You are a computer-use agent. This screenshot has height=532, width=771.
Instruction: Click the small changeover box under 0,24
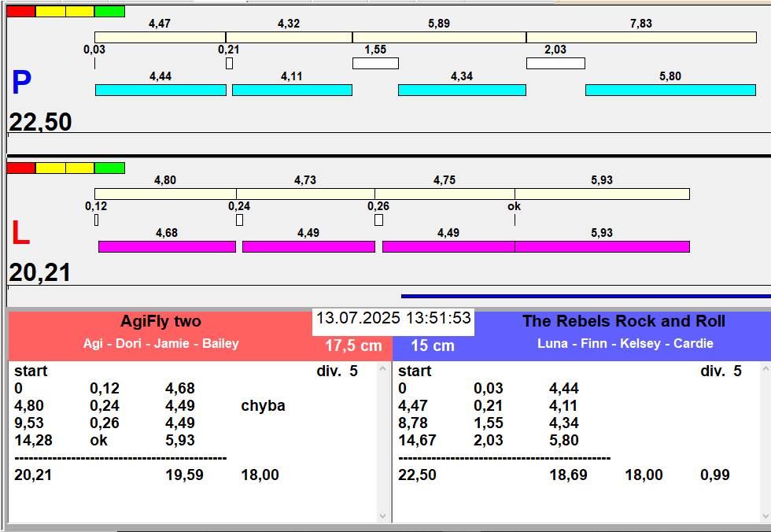pyautogui.click(x=239, y=220)
